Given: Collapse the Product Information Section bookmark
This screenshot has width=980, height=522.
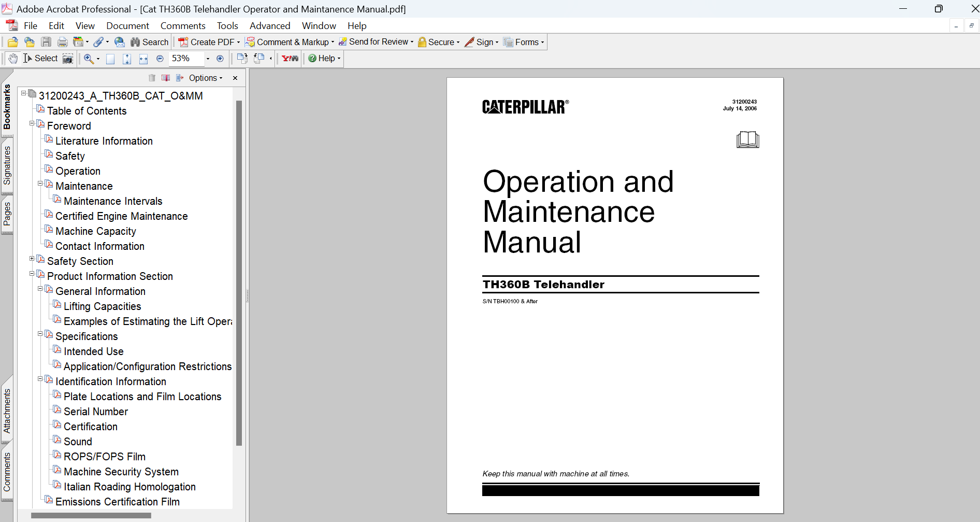Looking at the screenshot, I should [32, 274].
